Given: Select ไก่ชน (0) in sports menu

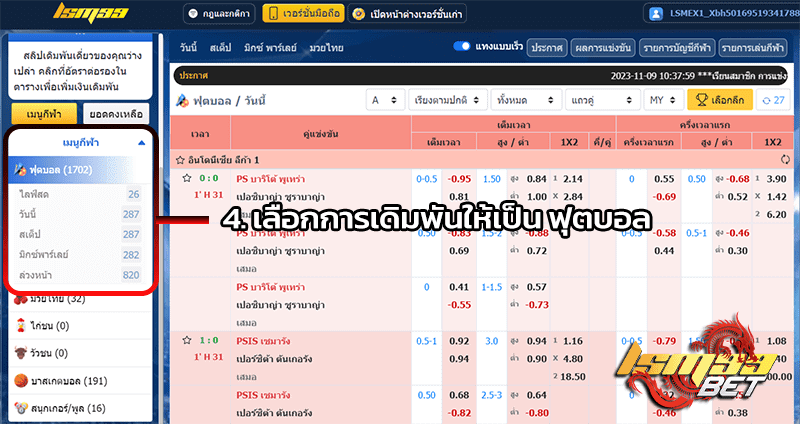Looking at the screenshot, I should 80,326.
